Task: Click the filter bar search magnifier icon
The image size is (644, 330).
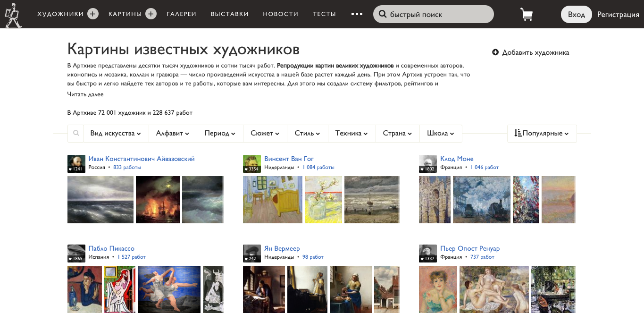Action: tap(76, 134)
